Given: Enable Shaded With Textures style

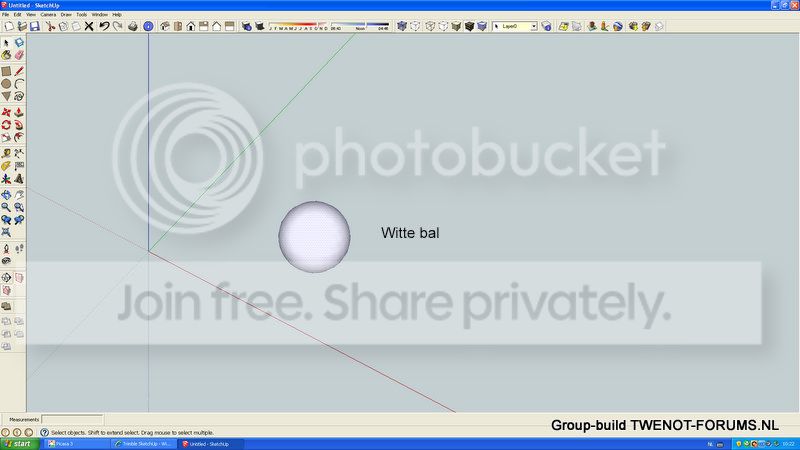Looking at the screenshot, I should pyautogui.click(x=469, y=26).
